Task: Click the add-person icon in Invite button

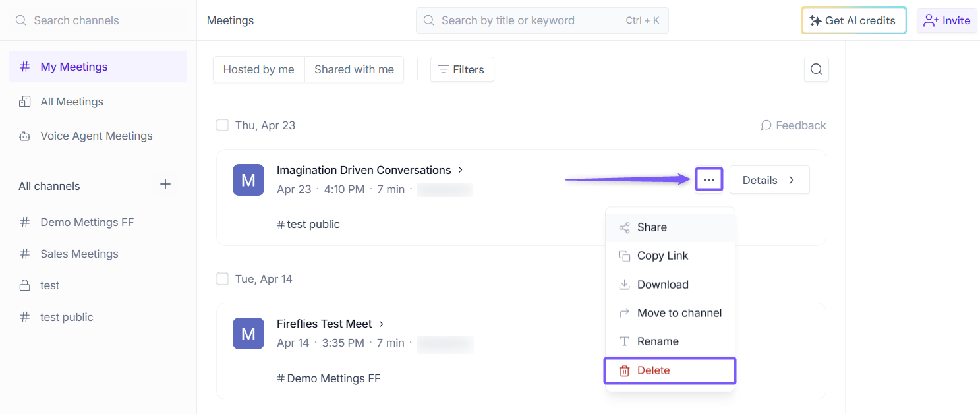Action: (x=931, y=20)
